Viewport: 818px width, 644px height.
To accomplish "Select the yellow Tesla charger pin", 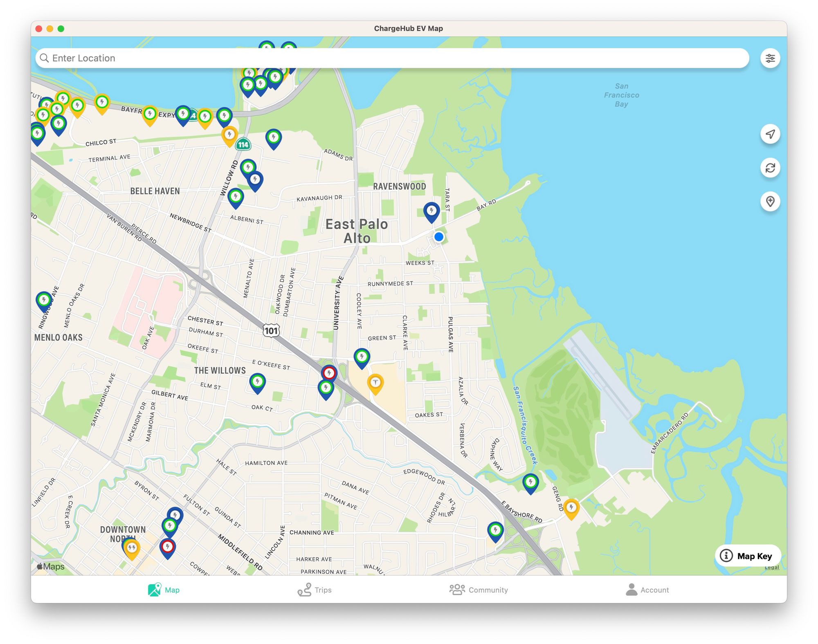I will tap(375, 384).
